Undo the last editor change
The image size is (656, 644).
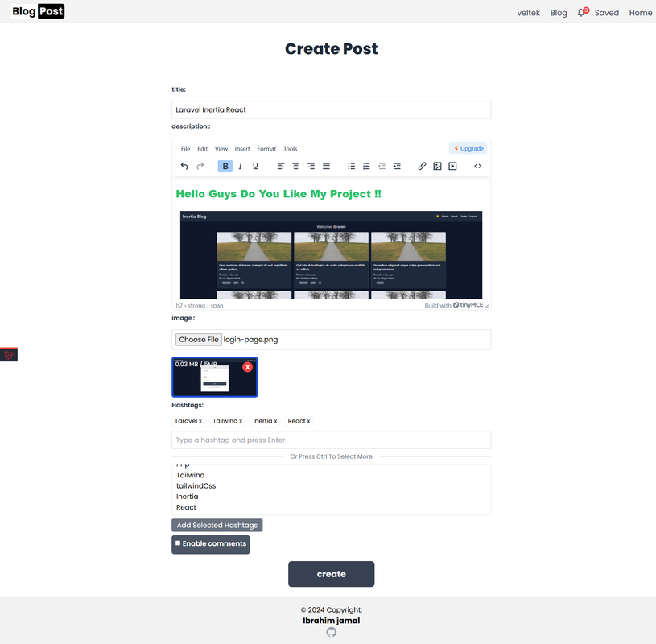tap(184, 166)
